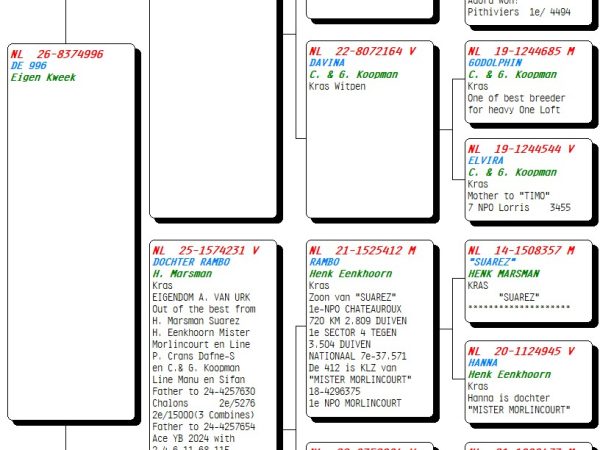Screen dimensions: 600x450
Task: Select breeder name Henk Eenkhoorn under RAMBO
Action: coord(351,274)
